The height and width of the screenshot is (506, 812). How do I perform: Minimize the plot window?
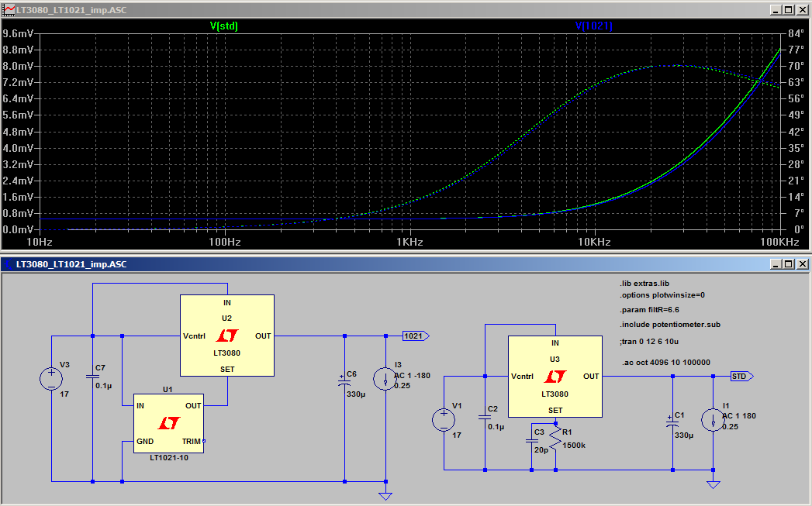click(x=776, y=10)
